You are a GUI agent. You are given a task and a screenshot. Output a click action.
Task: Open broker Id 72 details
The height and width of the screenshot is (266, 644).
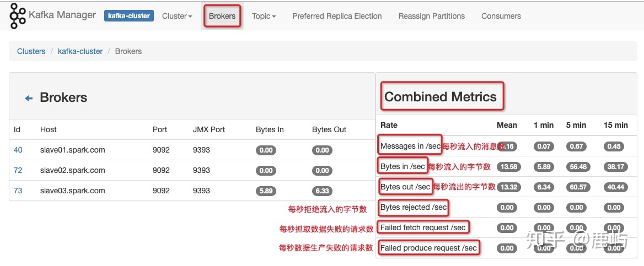pos(18,170)
